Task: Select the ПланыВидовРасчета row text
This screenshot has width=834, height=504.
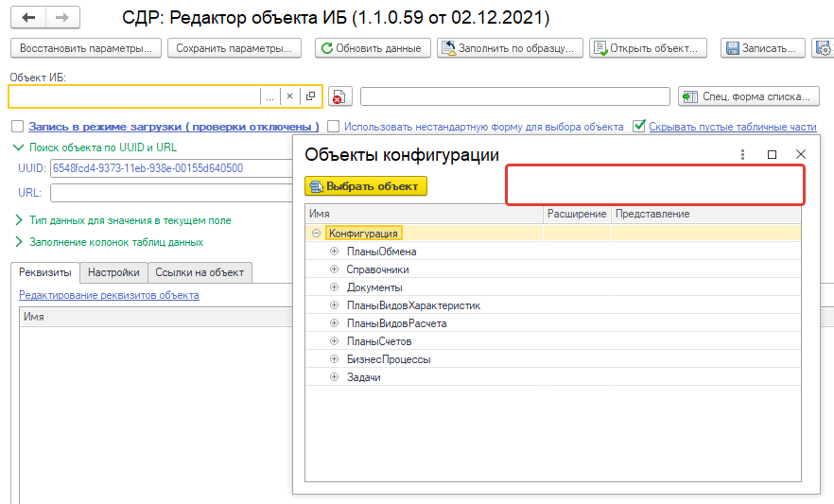Action: (x=397, y=323)
